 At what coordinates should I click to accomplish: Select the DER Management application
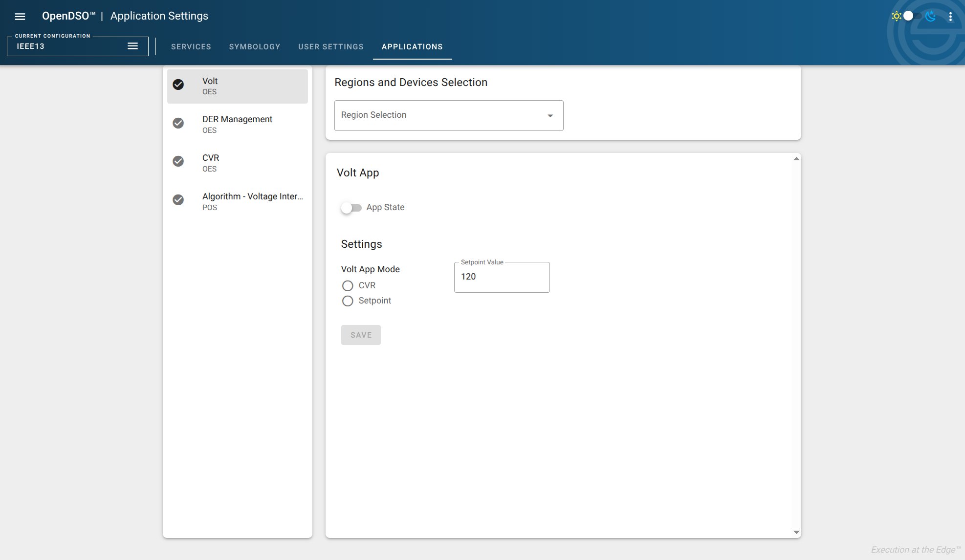tap(238, 125)
